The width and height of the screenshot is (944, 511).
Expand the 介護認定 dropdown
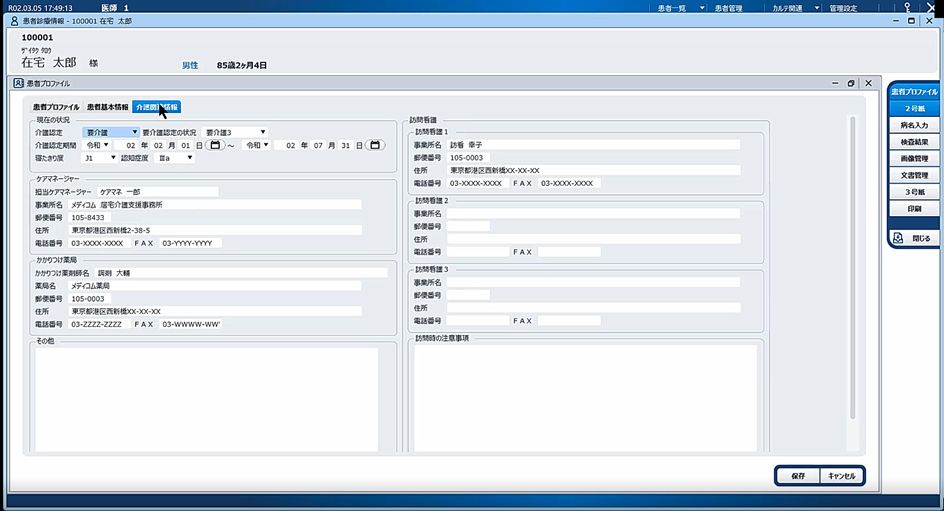pos(135,132)
